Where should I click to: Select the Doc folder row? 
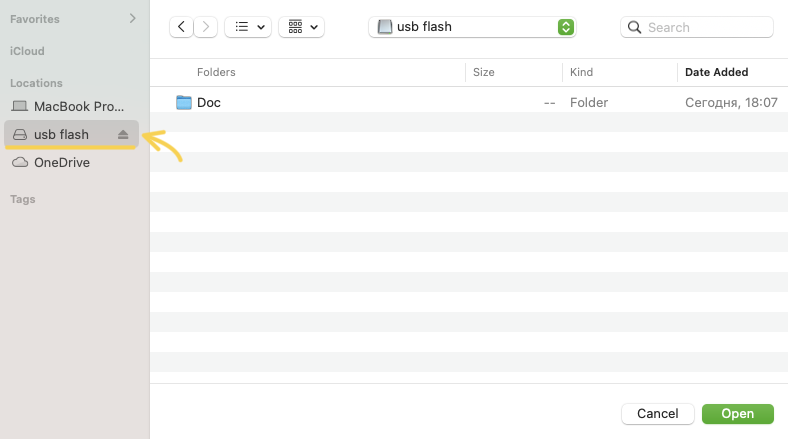click(x=469, y=102)
